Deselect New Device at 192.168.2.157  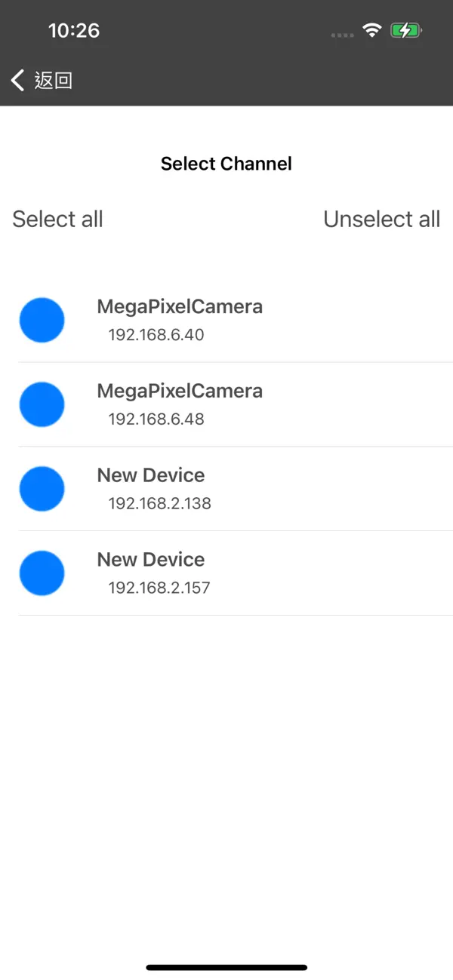pos(42,573)
